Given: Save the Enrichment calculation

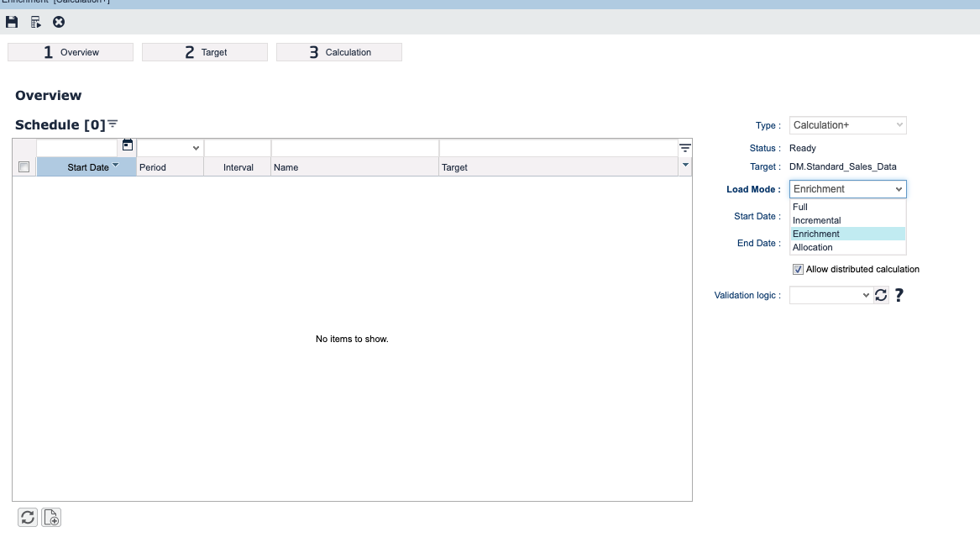Looking at the screenshot, I should 11,22.
